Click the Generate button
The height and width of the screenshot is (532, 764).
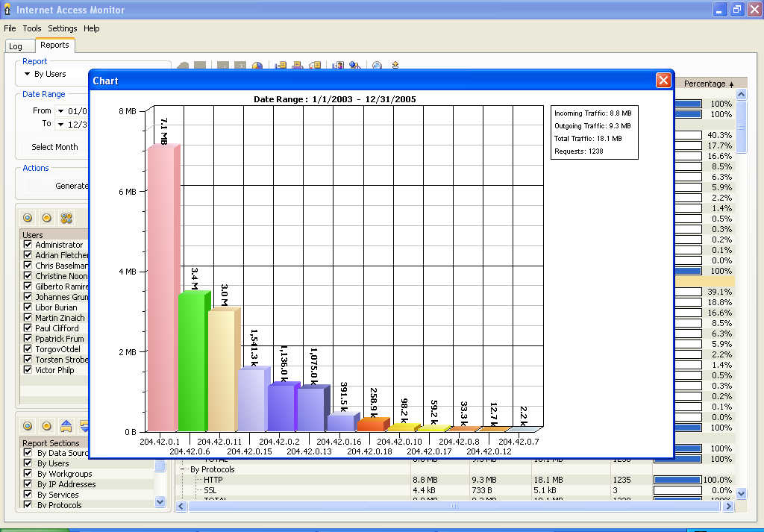coord(72,186)
